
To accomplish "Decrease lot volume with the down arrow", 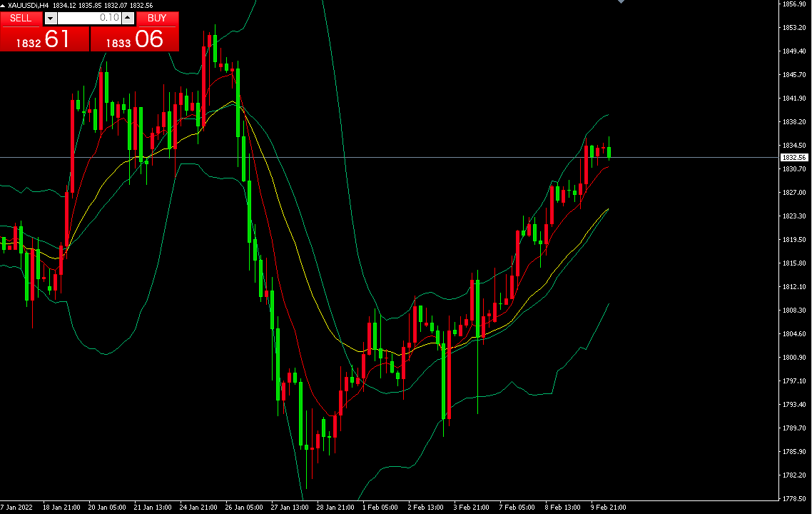I will tap(50, 18).
